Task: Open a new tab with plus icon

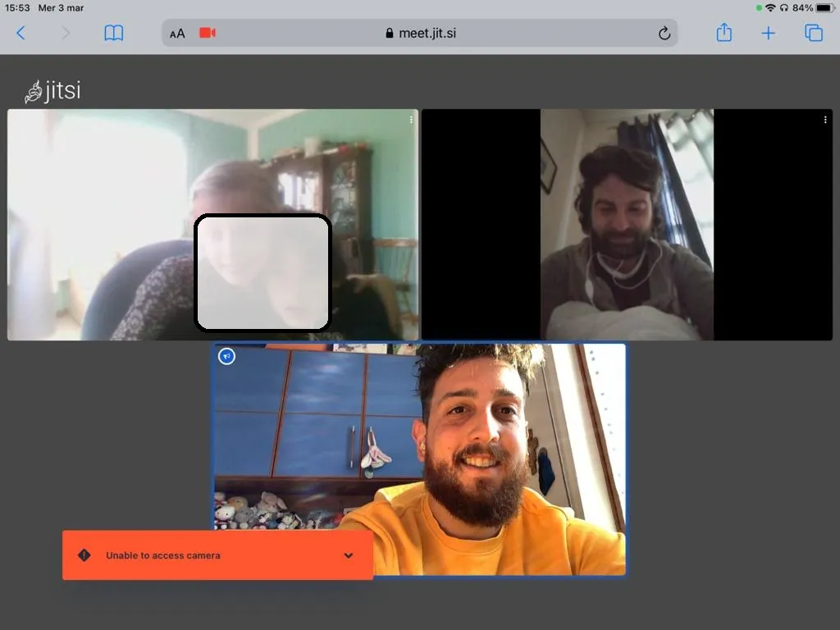Action: tap(769, 33)
